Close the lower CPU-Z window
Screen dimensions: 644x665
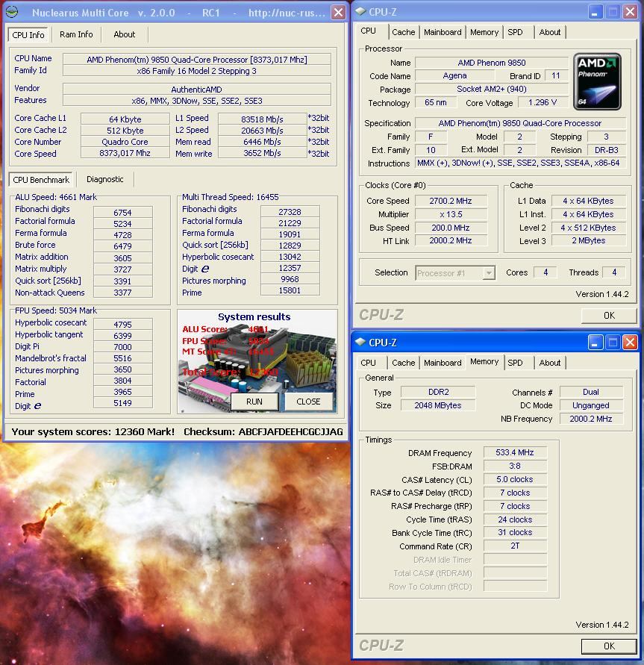click(x=630, y=343)
